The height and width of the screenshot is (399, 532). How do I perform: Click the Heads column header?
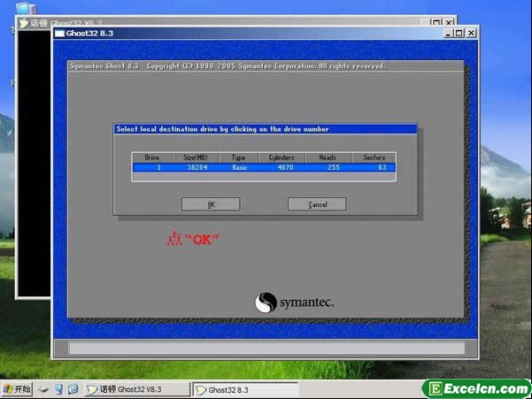pyautogui.click(x=328, y=157)
